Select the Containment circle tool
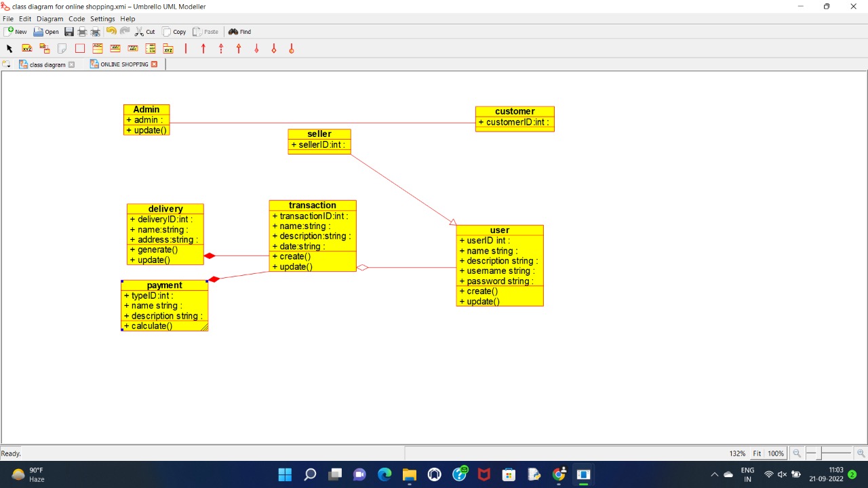Viewport: 868px width, 488px height. [292, 49]
